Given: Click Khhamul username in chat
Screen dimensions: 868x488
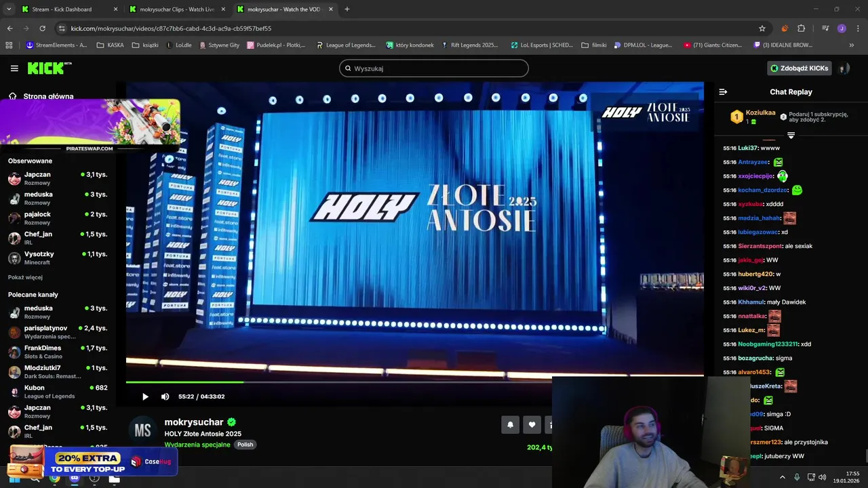Looking at the screenshot, I should [751, 302].
